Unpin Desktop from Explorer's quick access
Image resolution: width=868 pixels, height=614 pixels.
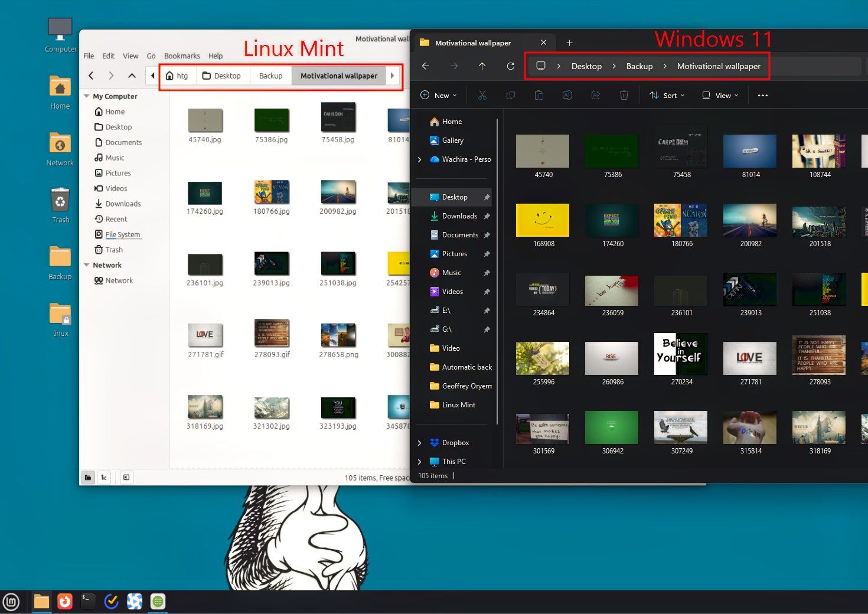tap(487, 197)
